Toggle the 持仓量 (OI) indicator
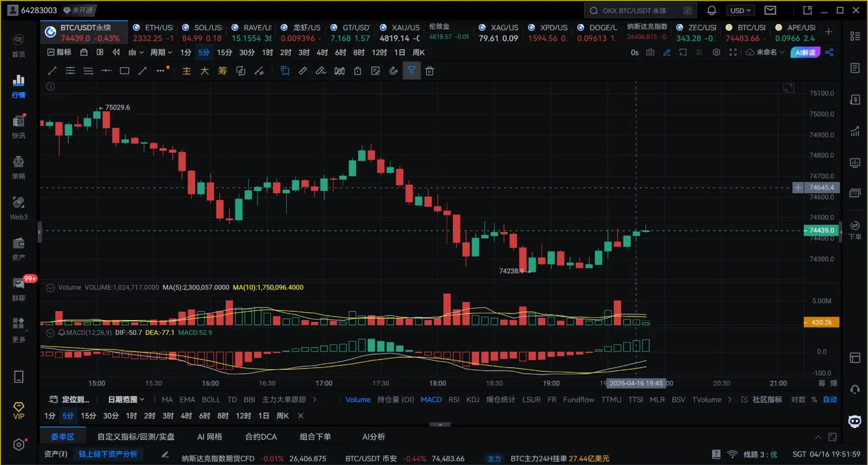This screenshot has height=465, width=868. click(x=396, y=399)
